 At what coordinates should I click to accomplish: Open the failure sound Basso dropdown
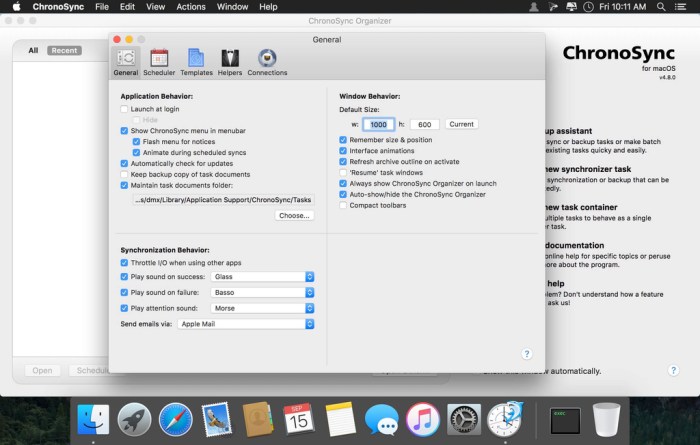coord(263,293)
